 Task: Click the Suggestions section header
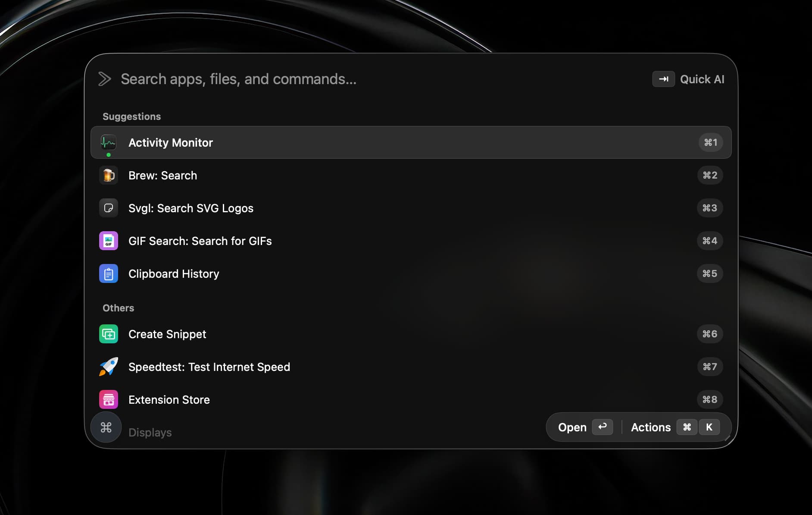click(x=131, y=116)
